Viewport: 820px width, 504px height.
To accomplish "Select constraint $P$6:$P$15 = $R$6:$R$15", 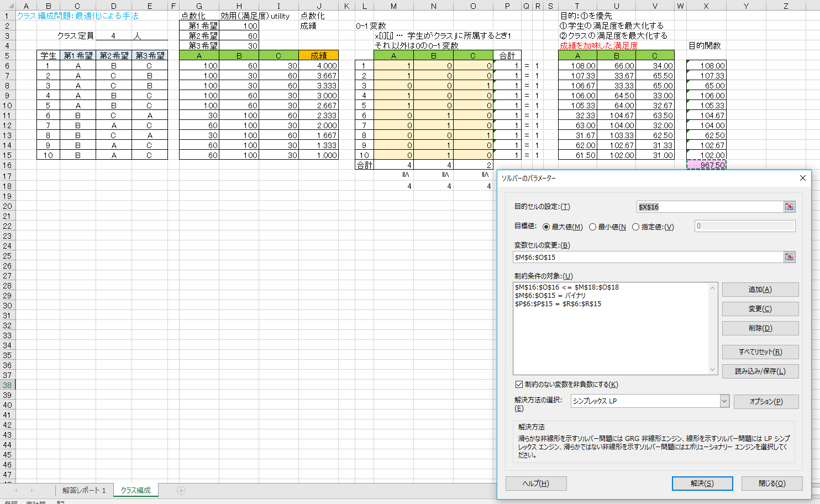I will [x=558, y=304].
